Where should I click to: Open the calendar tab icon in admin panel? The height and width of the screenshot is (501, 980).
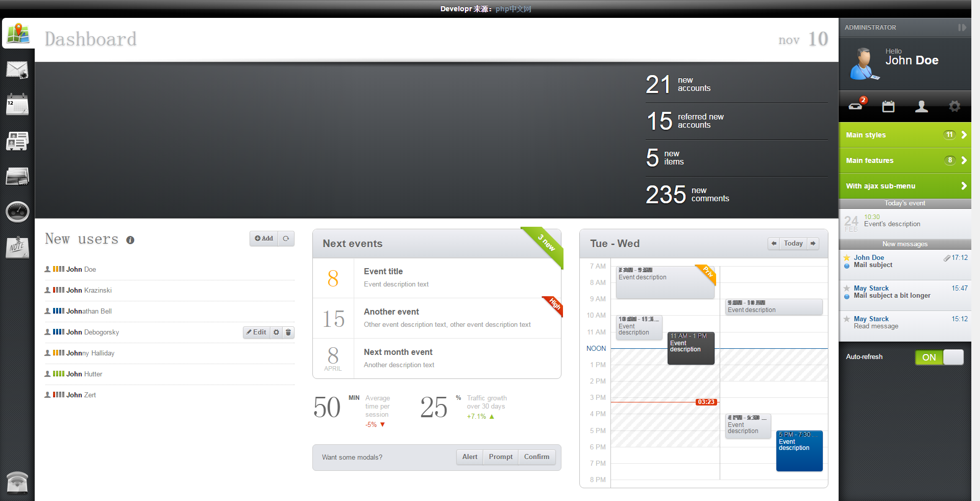click(x=889, y=106)
